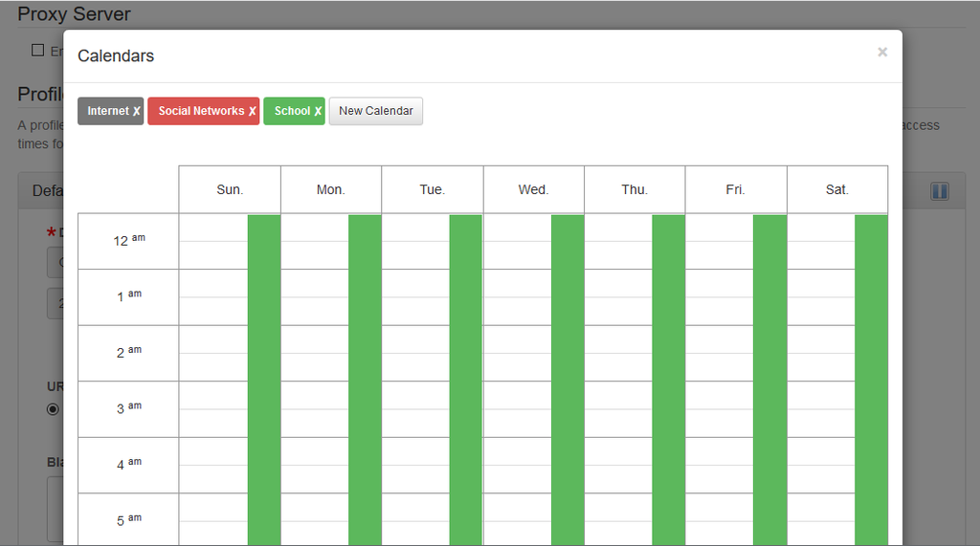The width and height of the screenshot is (980, 546).
Task: Delete the Social Networks calendar with X
Action: pyautogui.click(x=253, y=111)
